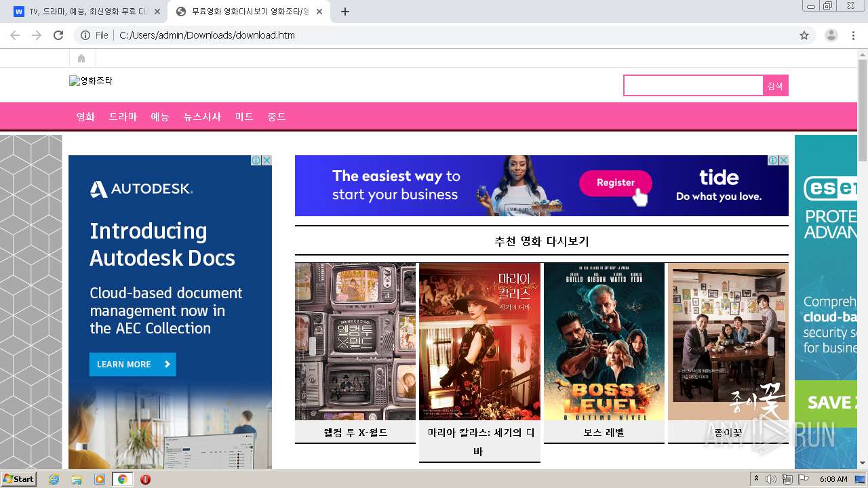Click the browser forward arrow
Image resolution: width=868 pixels, height=488 pixels.
coord(37,35)
